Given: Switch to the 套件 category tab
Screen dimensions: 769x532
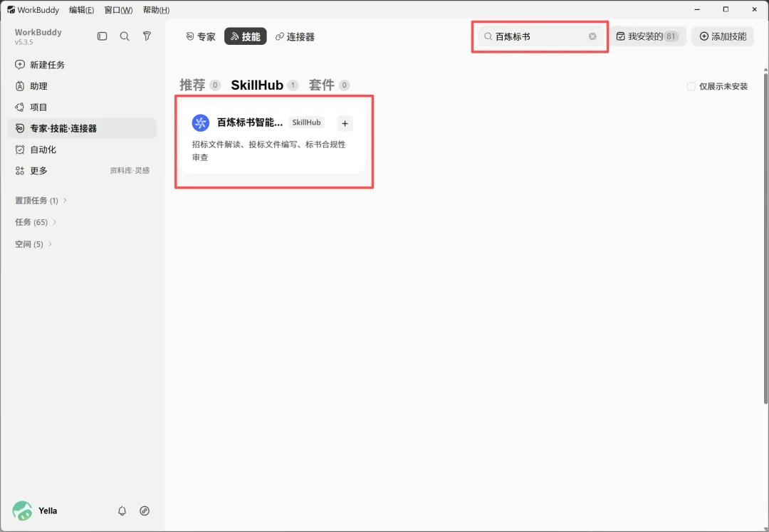Looking at the screenshot, I should pyautogui.click(x=328, y=85).
